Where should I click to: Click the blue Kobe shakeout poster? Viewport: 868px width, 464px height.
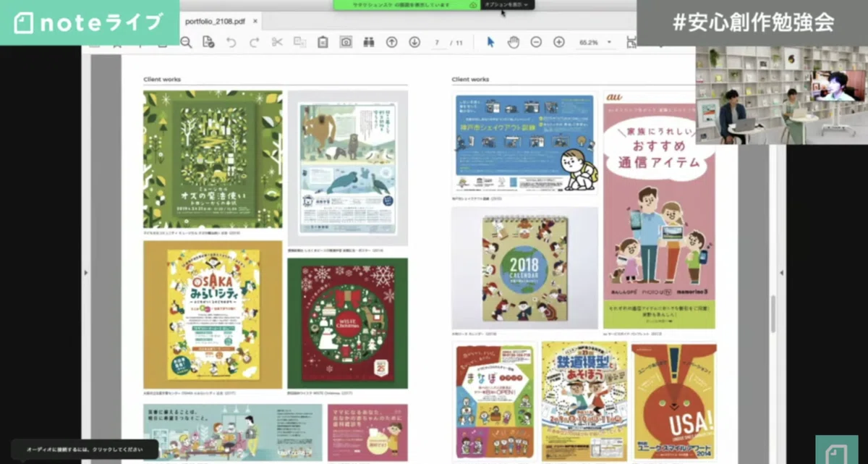click(x=525, y=143)
